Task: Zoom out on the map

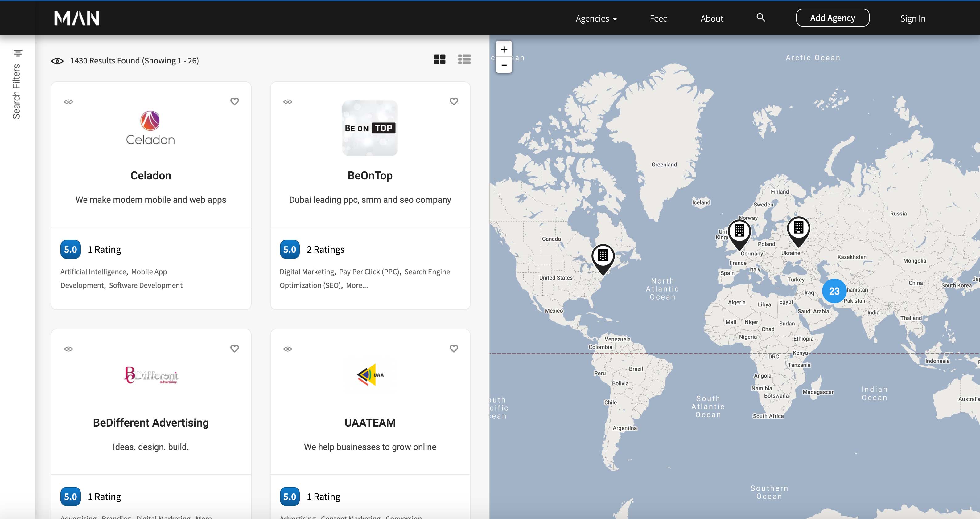Action: (x=504, y=65)
